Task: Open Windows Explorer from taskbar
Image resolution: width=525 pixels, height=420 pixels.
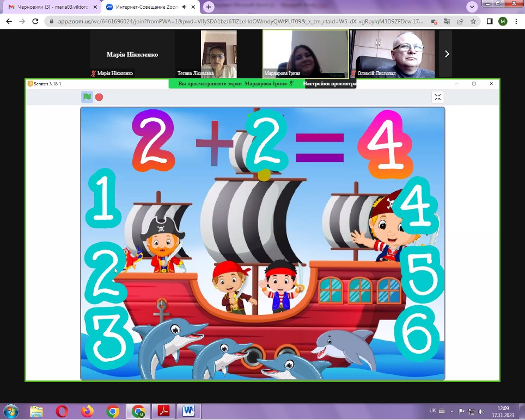Action: coord(36,411)
